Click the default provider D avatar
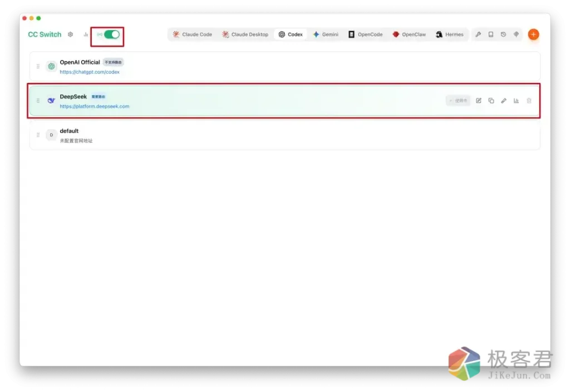This screenshot has height=392, width=570. point(51,135)
